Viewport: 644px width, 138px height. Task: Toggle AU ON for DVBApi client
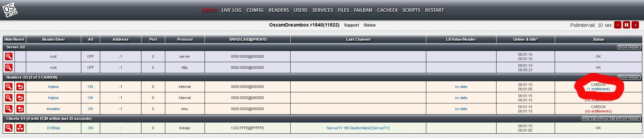point(90,128)
